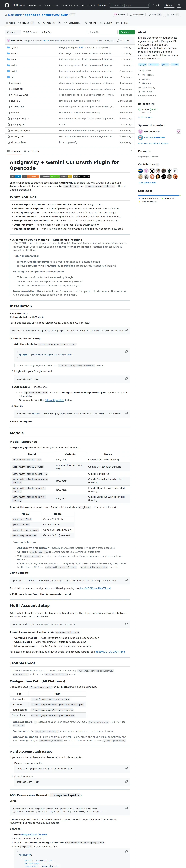Click the Sign up button

pos(169,5)
